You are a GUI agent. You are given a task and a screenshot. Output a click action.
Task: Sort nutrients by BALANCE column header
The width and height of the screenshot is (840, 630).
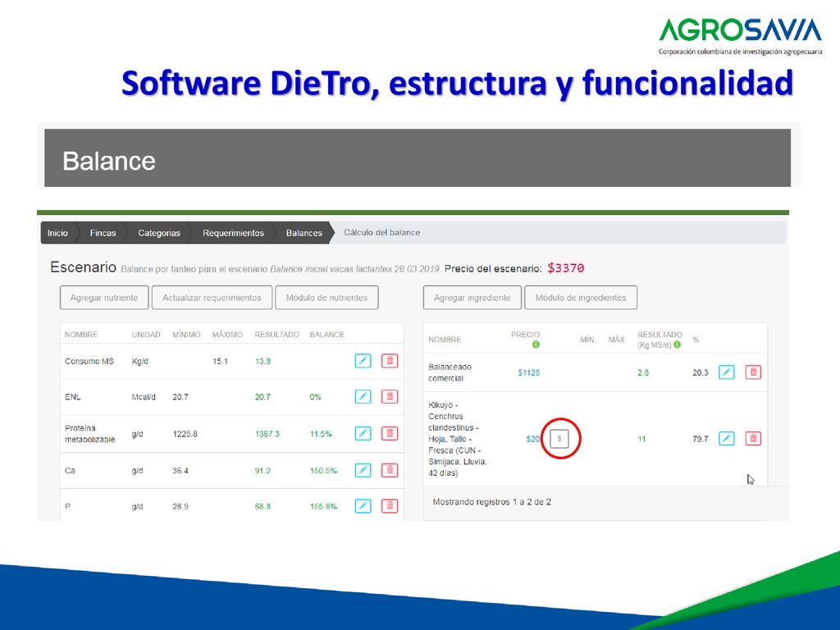coord(326,335)
